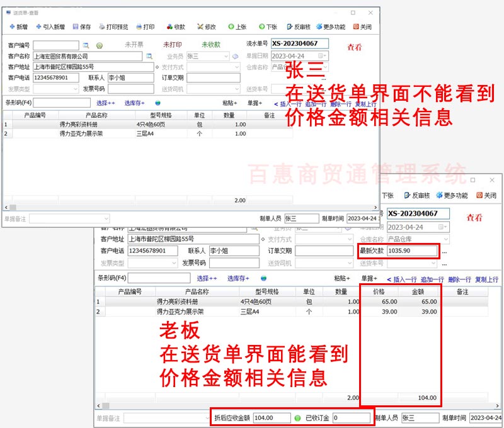Click left arrow of back window horizontal scrollbar

click(x=99, y=405)
